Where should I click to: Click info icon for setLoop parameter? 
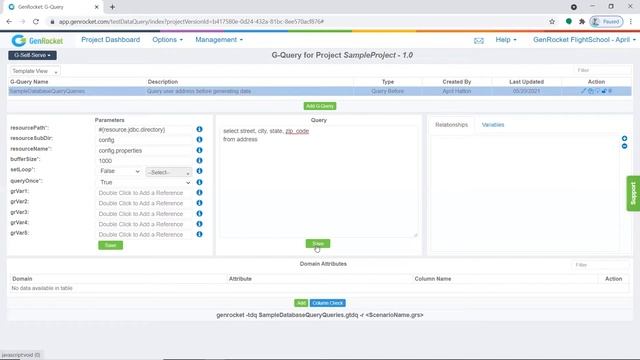coord(199,171)
